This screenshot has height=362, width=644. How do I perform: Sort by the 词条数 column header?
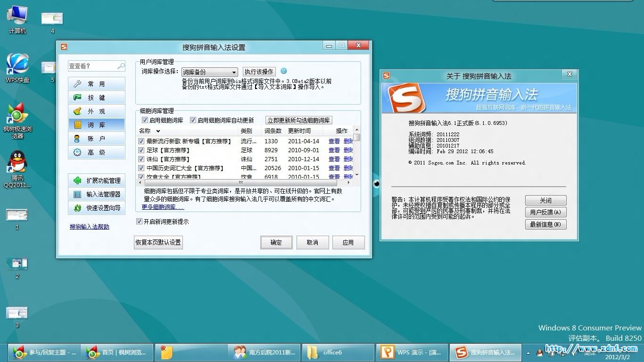pyautogui.click(x=274, y=131)
